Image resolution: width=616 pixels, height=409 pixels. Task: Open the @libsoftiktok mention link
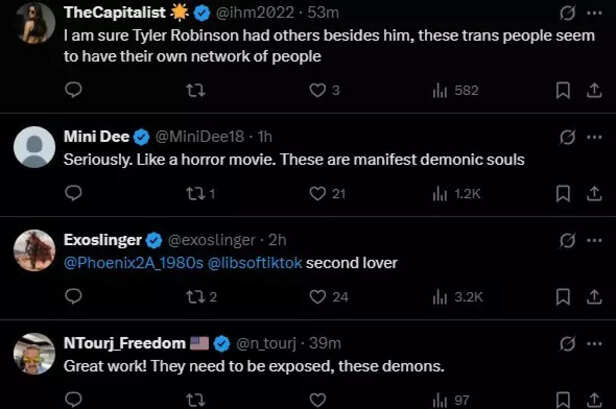tap(254, 263)
